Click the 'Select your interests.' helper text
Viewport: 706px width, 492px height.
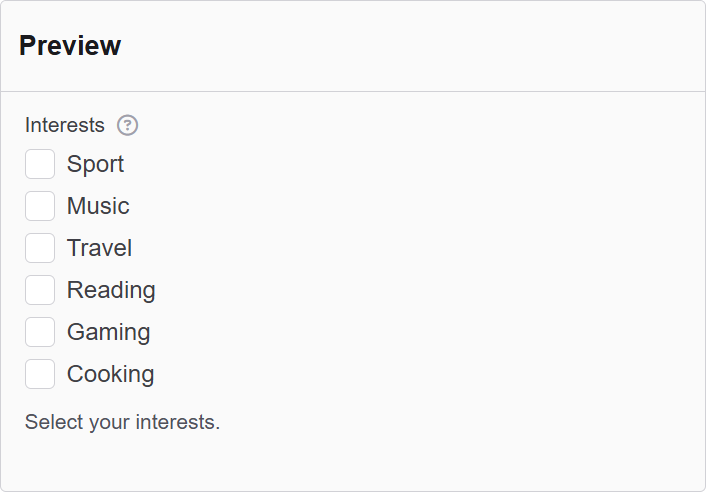click(x=122, y=422)
